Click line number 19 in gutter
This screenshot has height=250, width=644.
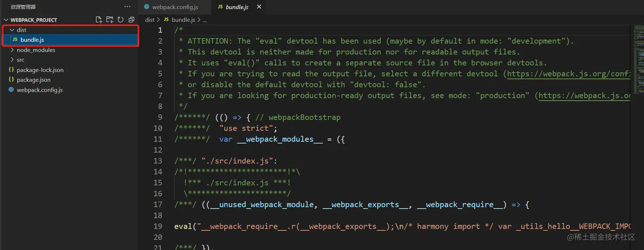(158, 226)
